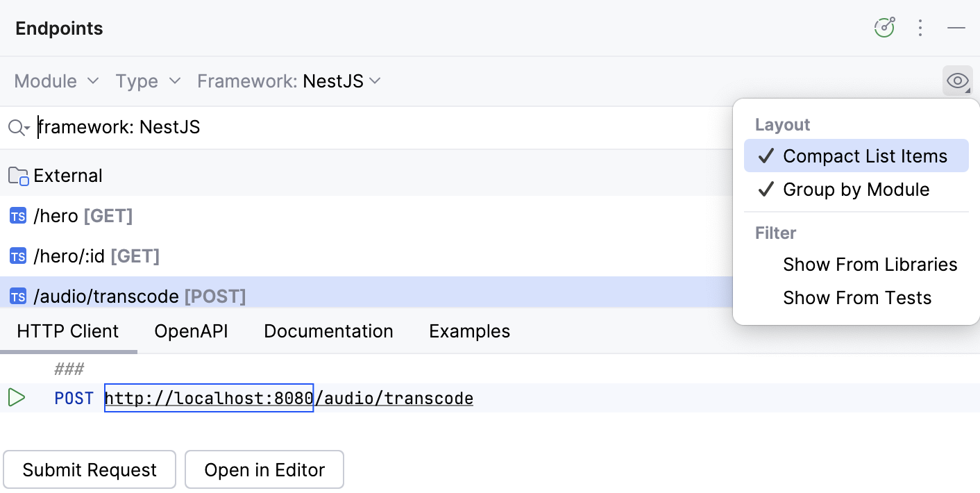Open the kebab options menu in title bar

920,28
